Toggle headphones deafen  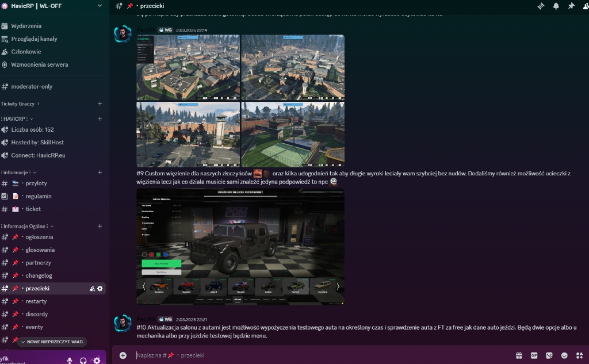coord(83,361)
